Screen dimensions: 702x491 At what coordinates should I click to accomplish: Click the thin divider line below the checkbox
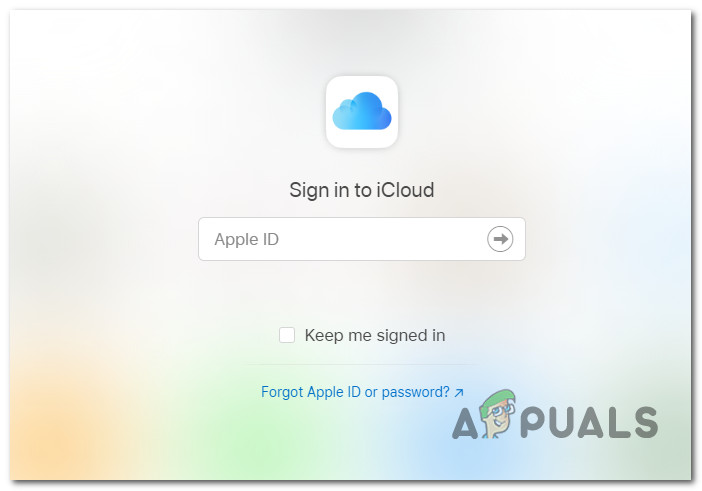[362, 365]
